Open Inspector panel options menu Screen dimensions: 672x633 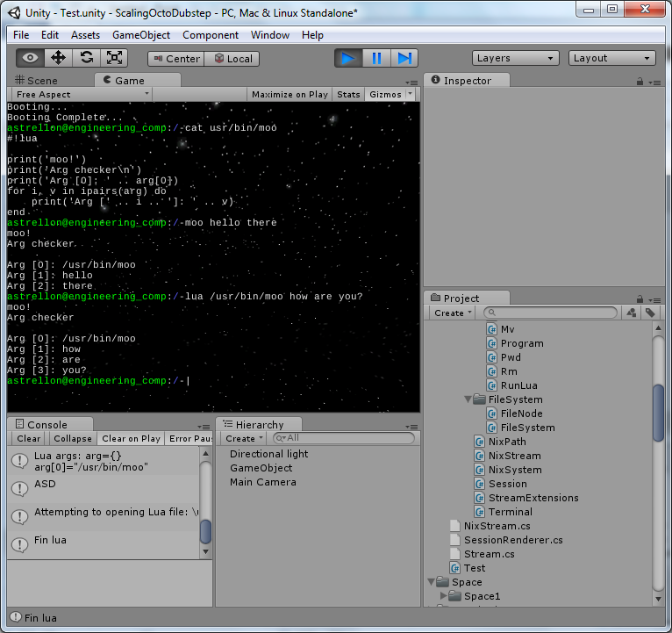(x=654, y=83)
